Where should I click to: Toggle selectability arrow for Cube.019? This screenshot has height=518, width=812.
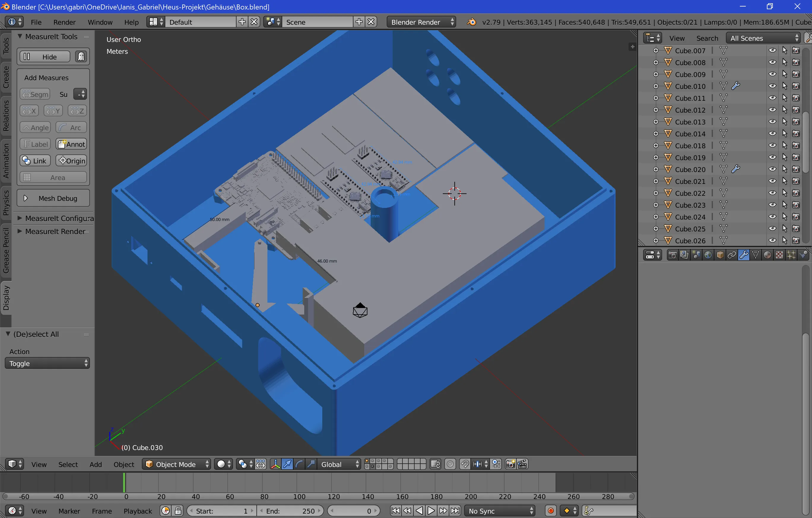click(x=785, y=157)
